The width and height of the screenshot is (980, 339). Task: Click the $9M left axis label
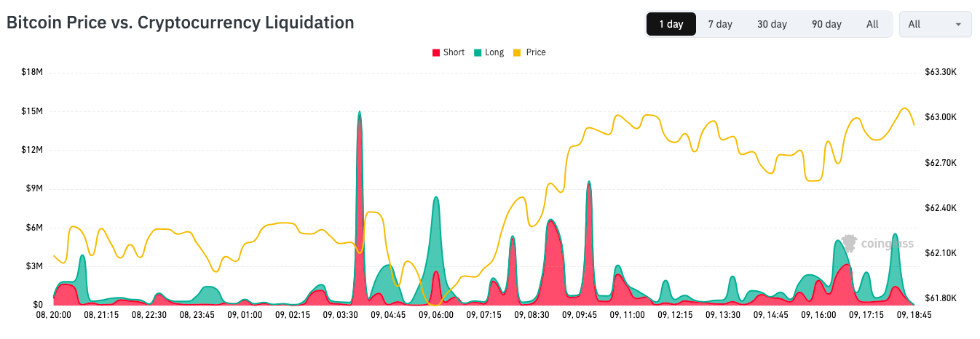(x=34, y=188)
